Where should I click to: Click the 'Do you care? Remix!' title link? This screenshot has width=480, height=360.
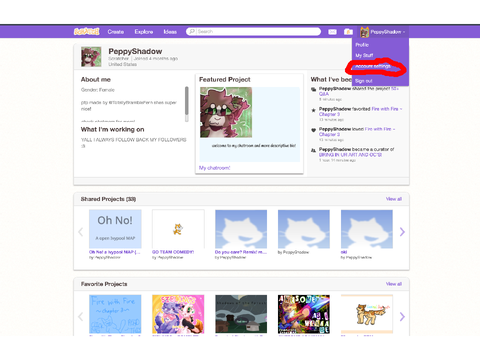point(241,252)
